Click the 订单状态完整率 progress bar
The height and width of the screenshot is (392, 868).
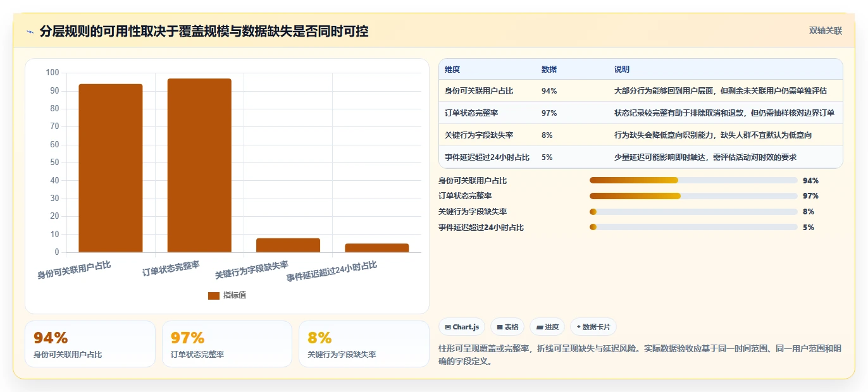693,196
